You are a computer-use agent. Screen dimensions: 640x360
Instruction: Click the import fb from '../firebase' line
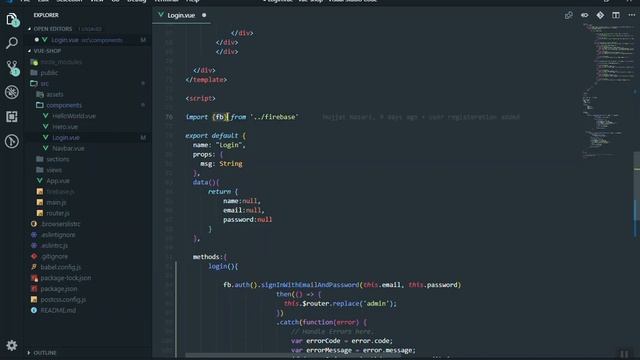[242, 117]
